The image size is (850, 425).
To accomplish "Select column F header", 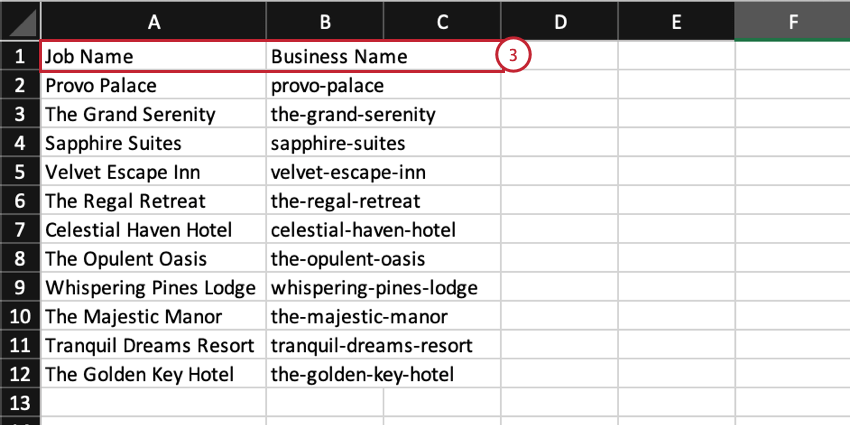I will [792, 20].
